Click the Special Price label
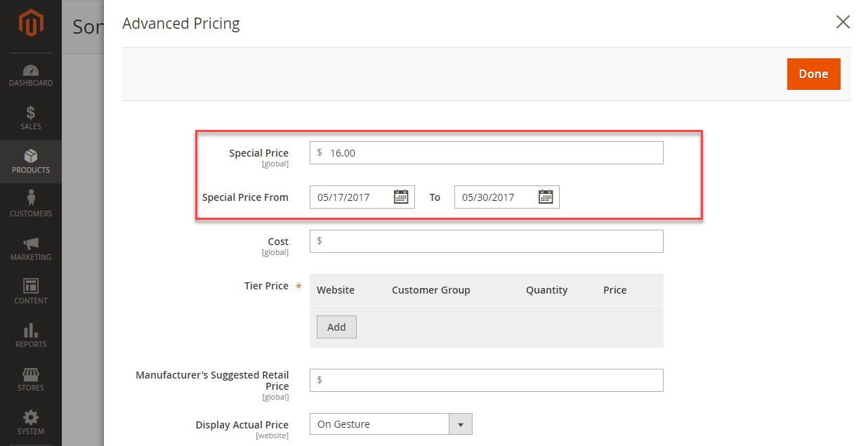868x446 pixels. click(258, 152)
